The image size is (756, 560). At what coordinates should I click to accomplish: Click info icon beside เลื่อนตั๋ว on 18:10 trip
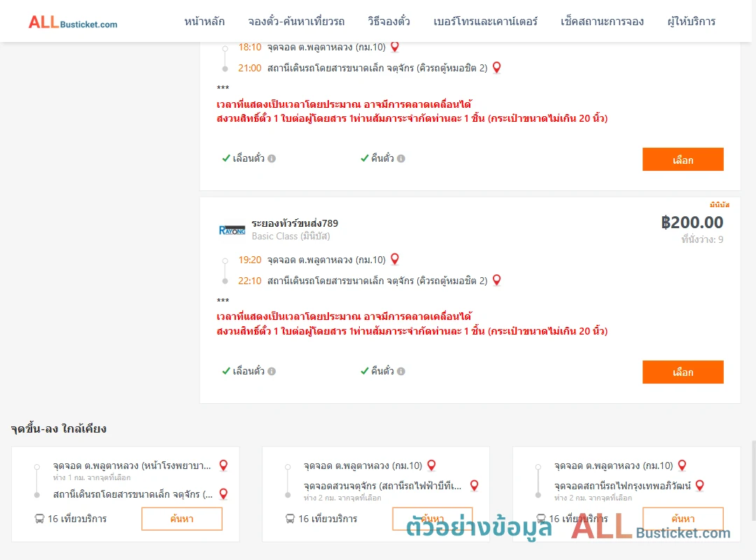click(272, 158)
